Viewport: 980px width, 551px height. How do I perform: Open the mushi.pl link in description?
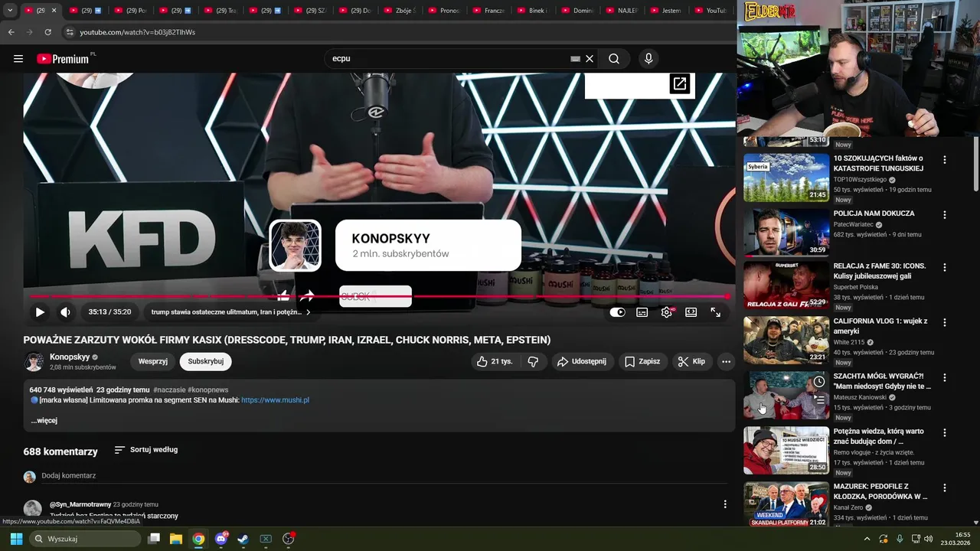(x=275, y=400)
